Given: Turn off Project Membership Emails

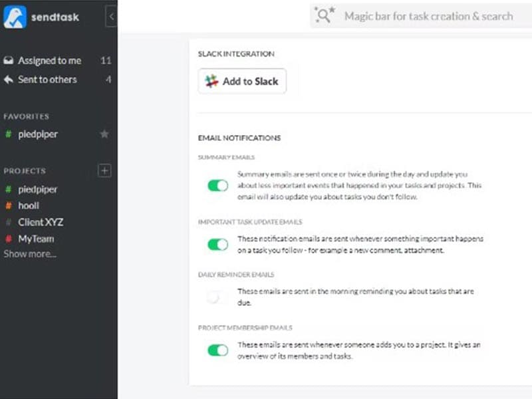Looking at the screenshot, I should [x=217, y=350].
